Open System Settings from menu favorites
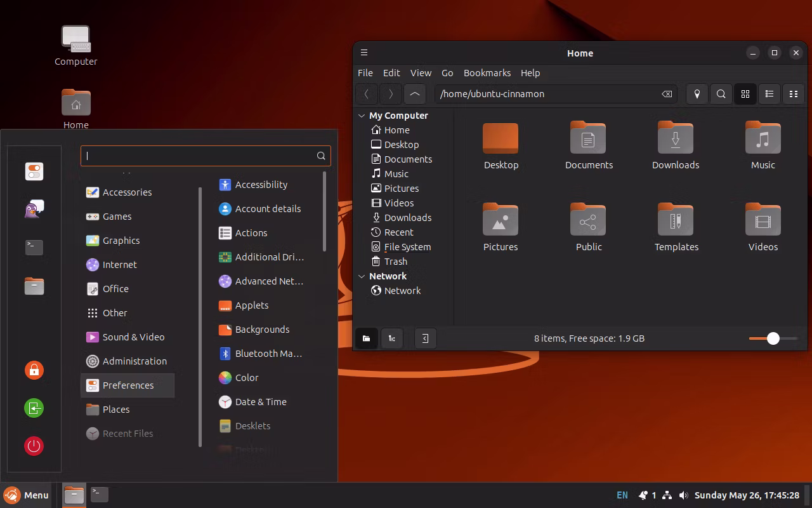 [34, 171]
